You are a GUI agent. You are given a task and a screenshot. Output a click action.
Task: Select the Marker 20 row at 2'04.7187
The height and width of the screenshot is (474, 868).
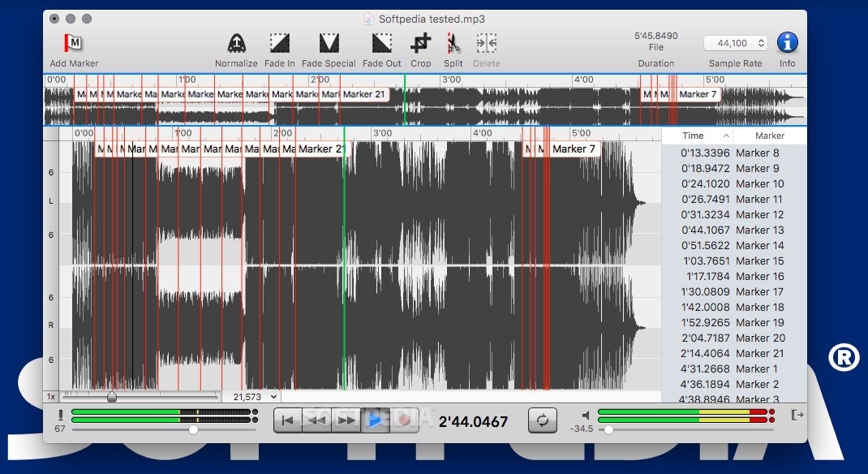(x=734, y=338)
